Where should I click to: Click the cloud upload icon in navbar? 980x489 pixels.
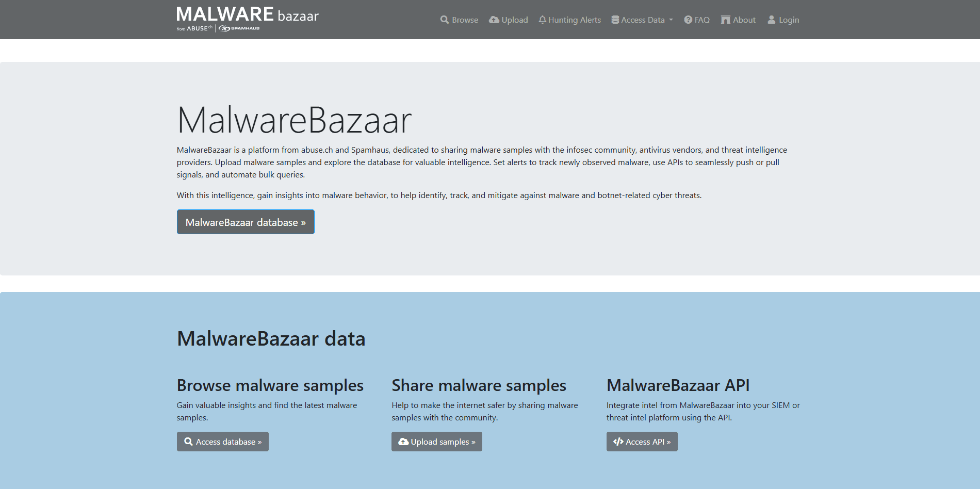point(494,20)
